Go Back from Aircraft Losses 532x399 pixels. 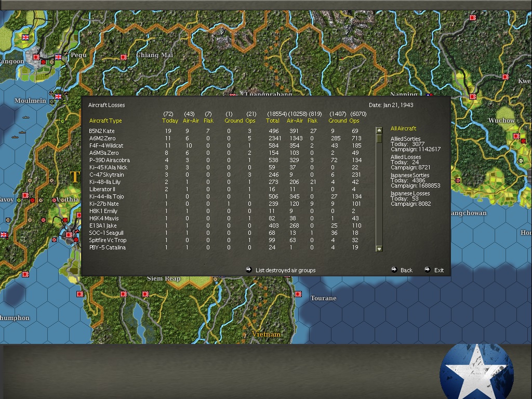406,270
